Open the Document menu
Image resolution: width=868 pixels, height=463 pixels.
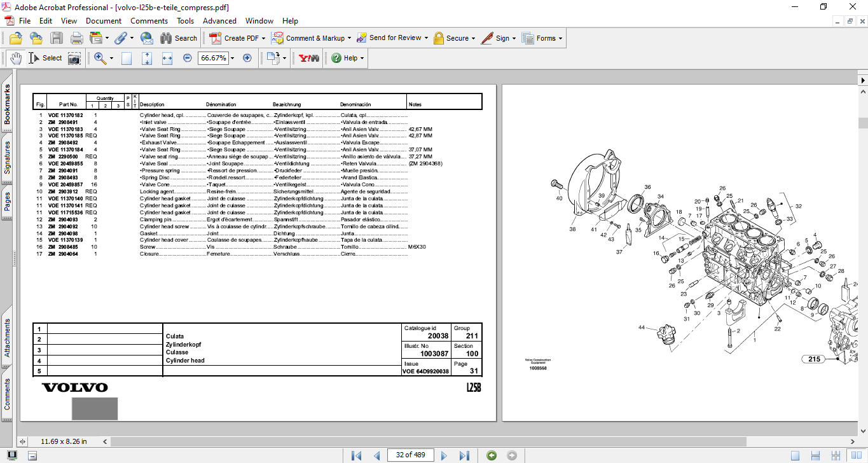(x=104, y=21)
